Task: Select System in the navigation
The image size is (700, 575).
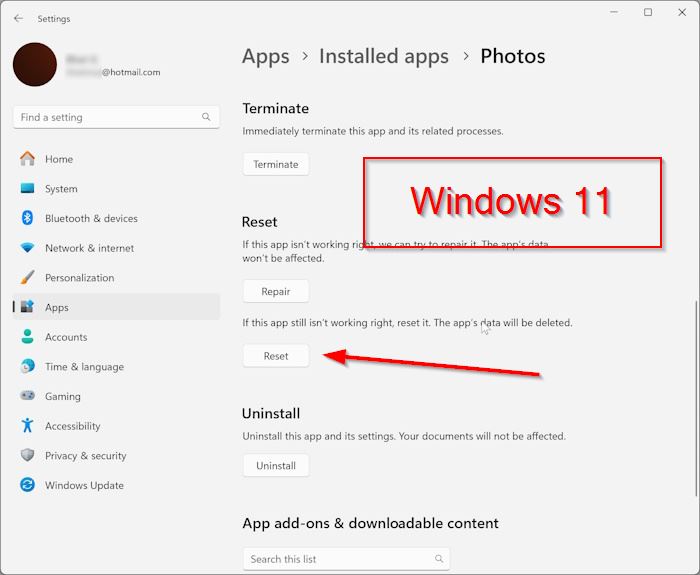Action: pyautogui.click(x=61, y=189)
